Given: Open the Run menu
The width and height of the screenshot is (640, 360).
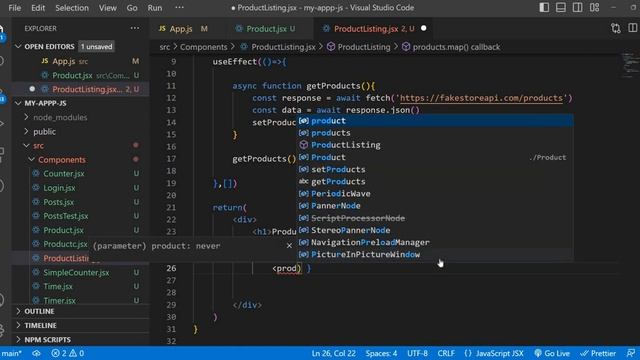Looking at the screenshot, I should click(x=155, y=8).
